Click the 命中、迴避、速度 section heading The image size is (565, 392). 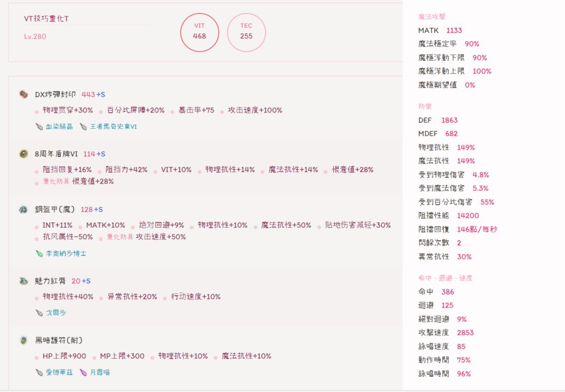tap(445, 278)
